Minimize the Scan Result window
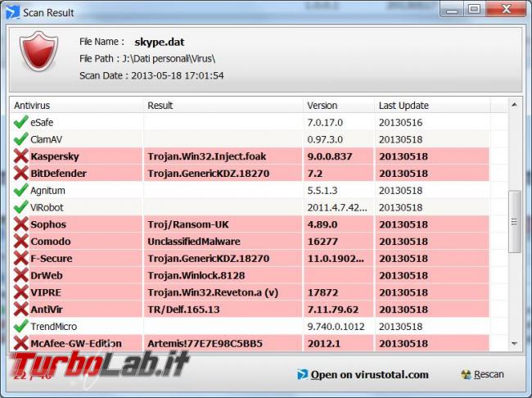 [x=452, y=10]
